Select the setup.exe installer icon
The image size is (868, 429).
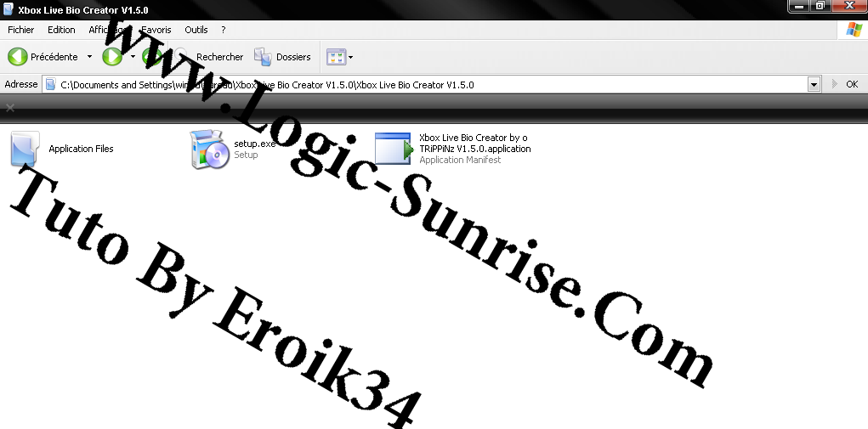(209, 150)
